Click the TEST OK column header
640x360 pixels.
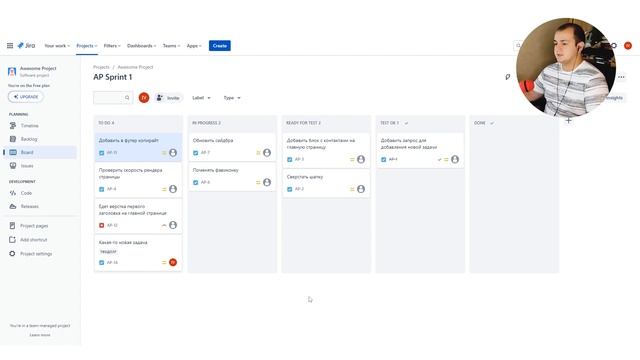pyautogui.click(x=389, y=123)
